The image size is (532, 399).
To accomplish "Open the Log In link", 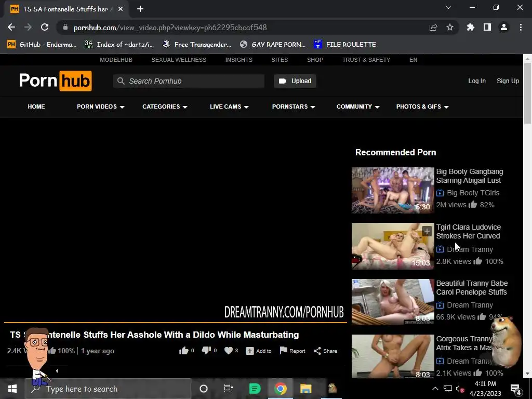I will click(477, 81).
